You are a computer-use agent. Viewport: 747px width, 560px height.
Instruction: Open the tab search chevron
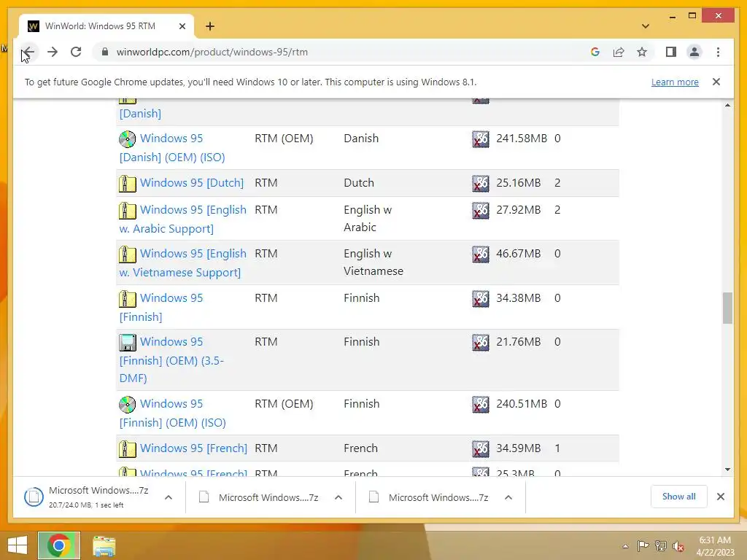[x=646, y=26]
